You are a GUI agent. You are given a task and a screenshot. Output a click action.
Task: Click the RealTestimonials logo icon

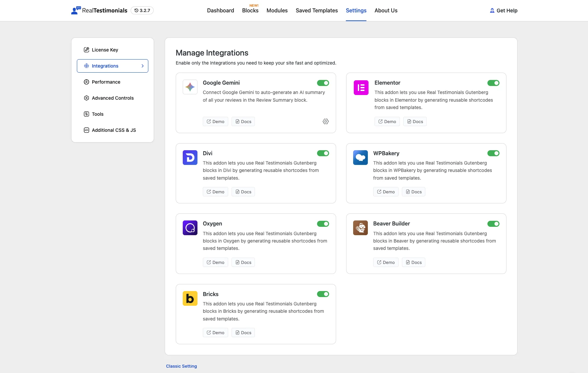click(76, 10)
